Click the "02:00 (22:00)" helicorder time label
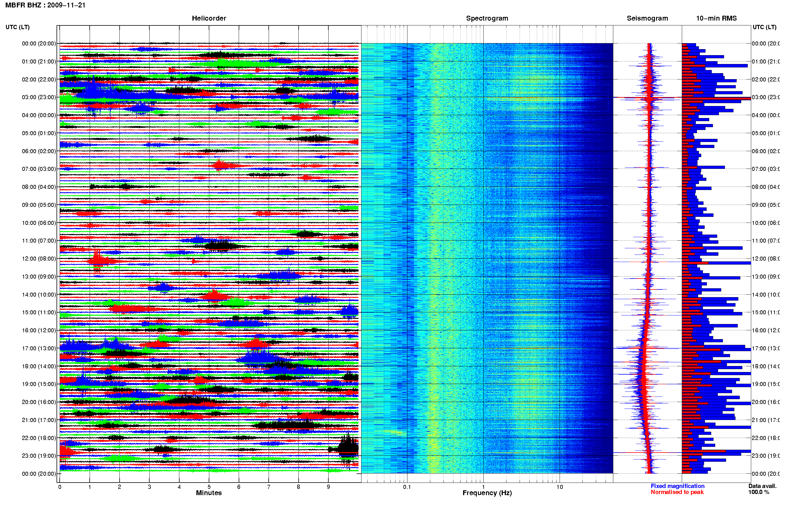 pos(39,79)
